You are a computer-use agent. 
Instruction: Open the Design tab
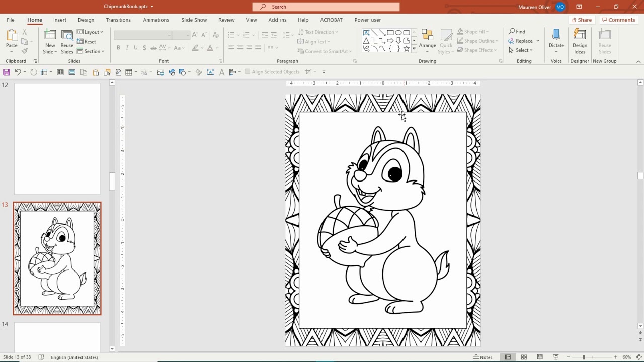86,20
